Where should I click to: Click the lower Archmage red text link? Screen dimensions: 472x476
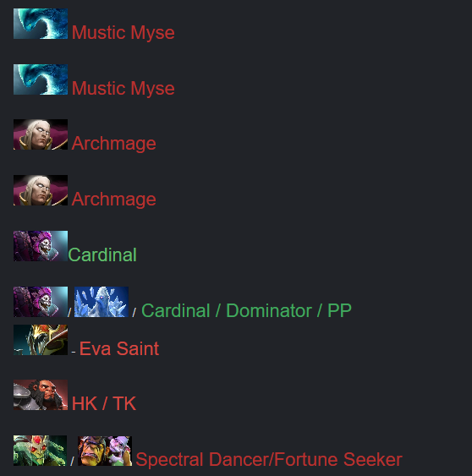[114, 200]
